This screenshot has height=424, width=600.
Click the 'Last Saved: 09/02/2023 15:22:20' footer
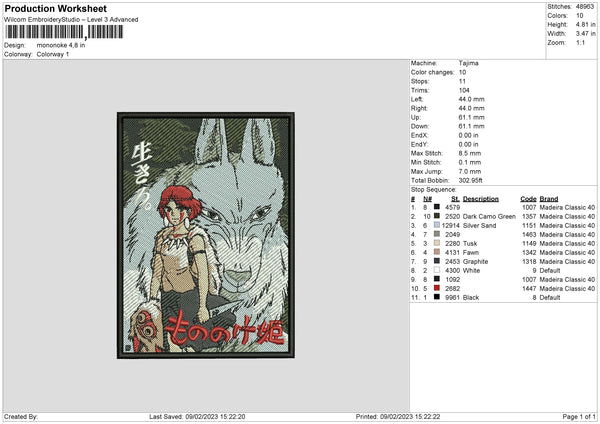click(x=197, y=416)
